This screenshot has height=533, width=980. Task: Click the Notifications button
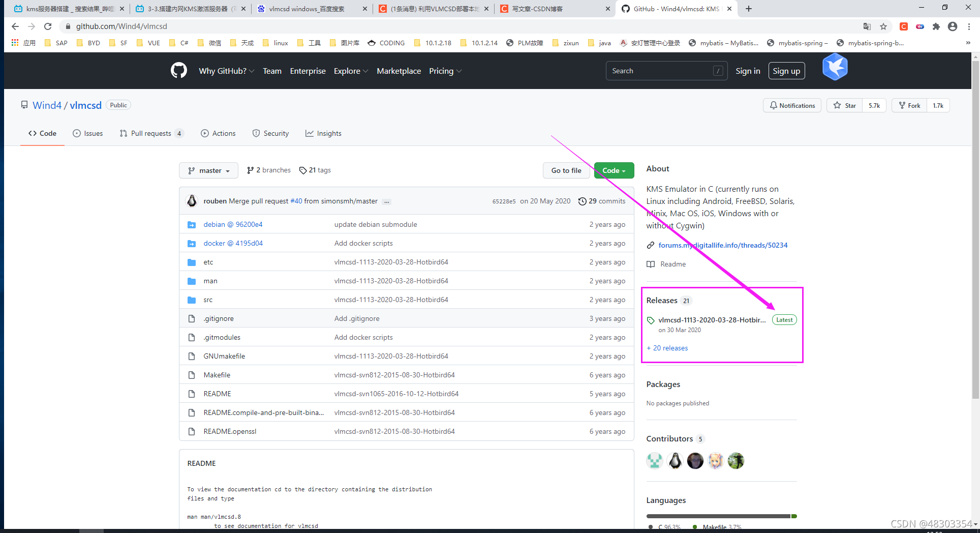(x=792, y=105)
